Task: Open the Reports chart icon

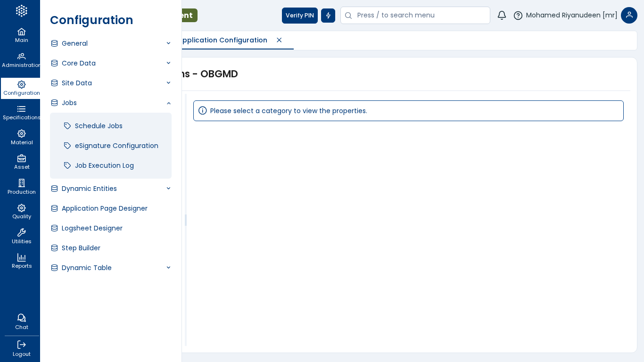Action: click(21, 261)
